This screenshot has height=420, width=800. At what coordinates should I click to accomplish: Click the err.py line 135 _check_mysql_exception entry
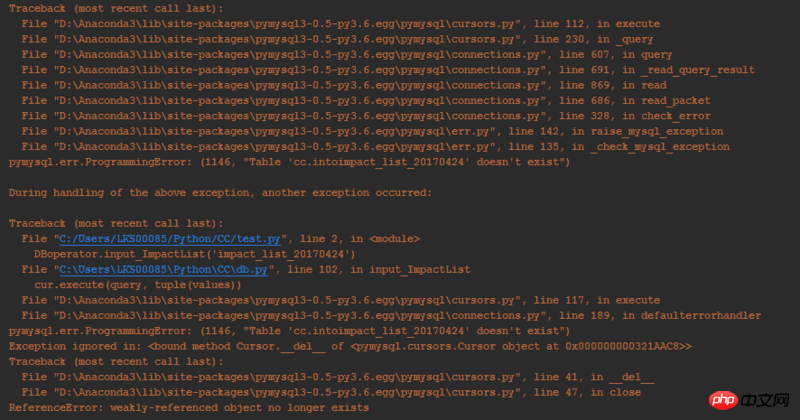376,146
